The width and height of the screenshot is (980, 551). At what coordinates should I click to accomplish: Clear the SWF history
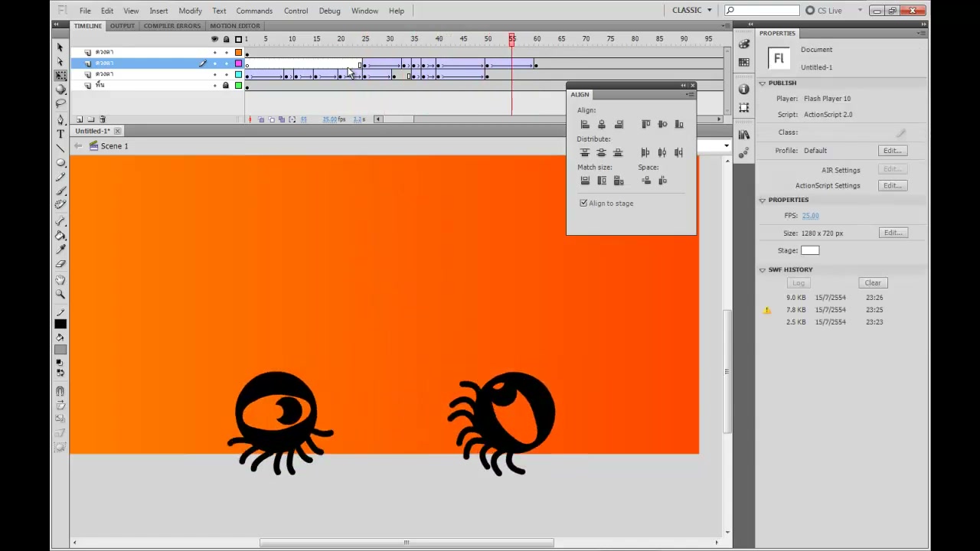pyautogui.click(x=873, y=283)
